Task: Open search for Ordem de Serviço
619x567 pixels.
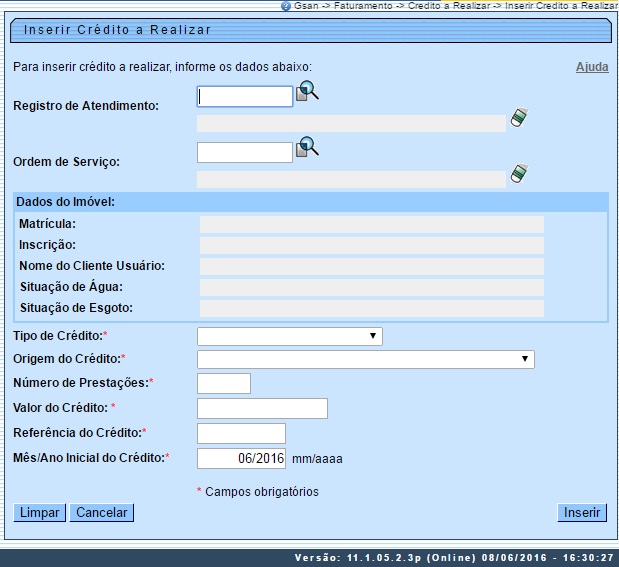Action: click(x=307, y=147)
